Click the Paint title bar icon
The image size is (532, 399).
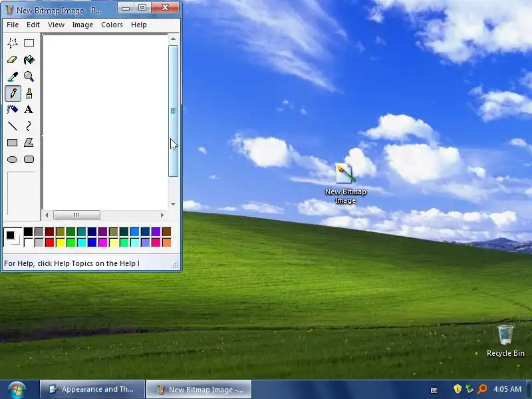tap(9, 10)
